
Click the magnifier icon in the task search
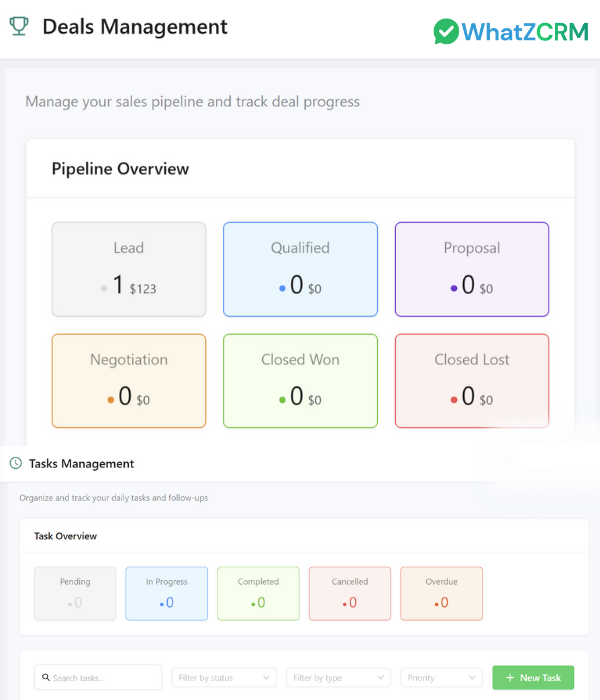[46, 678]
